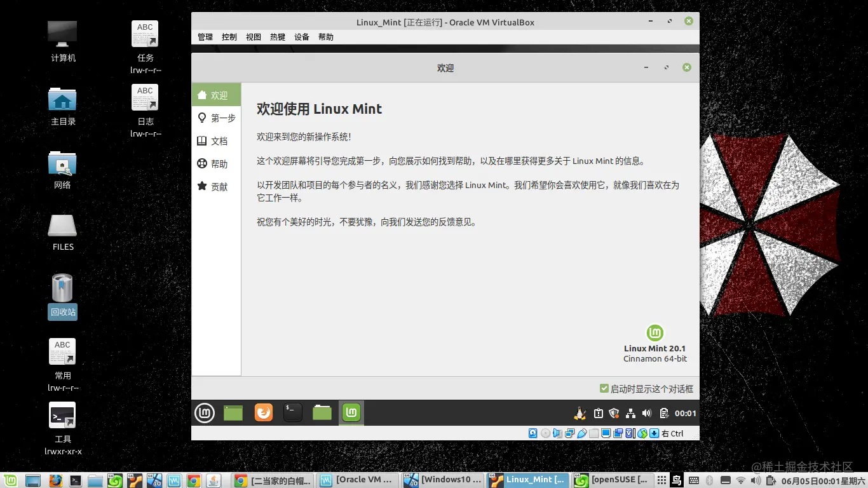Switch to the 第一步 sidebar tab
The width and height of the screenshot is (868, 488).
[x=216, y=118]
